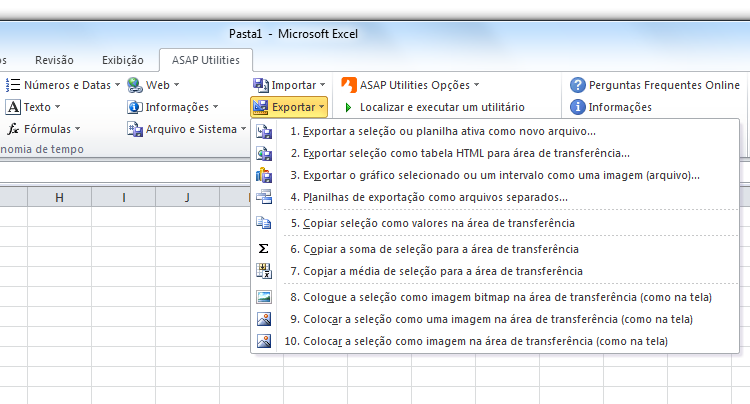The image size is (750, 404).
Task: Choose Copiar a média de seleção
Action: click(495, 271)
